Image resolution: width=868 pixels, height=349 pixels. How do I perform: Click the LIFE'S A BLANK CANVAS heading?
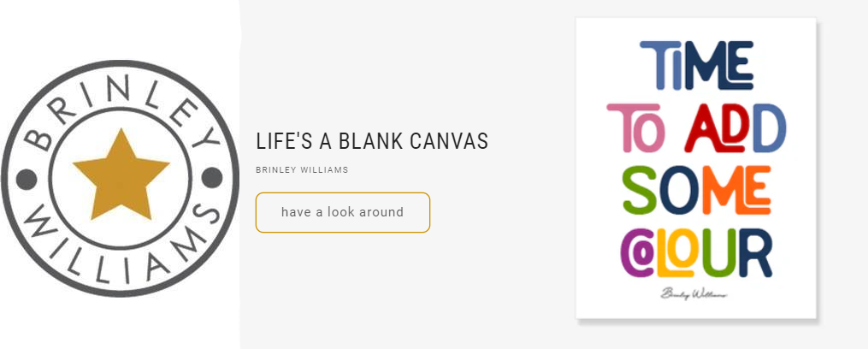(372, 141)
